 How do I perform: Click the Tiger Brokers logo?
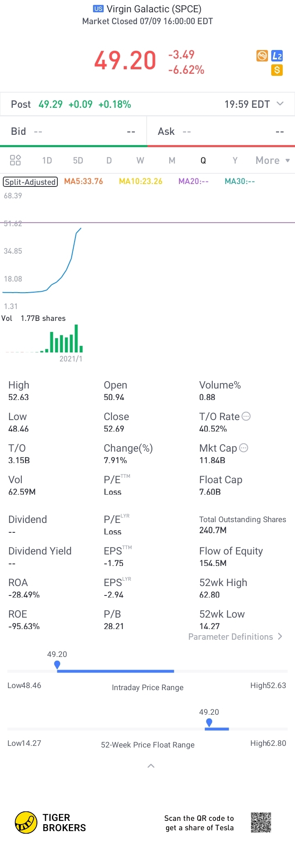pyautogui.click(x=26, y=823)
